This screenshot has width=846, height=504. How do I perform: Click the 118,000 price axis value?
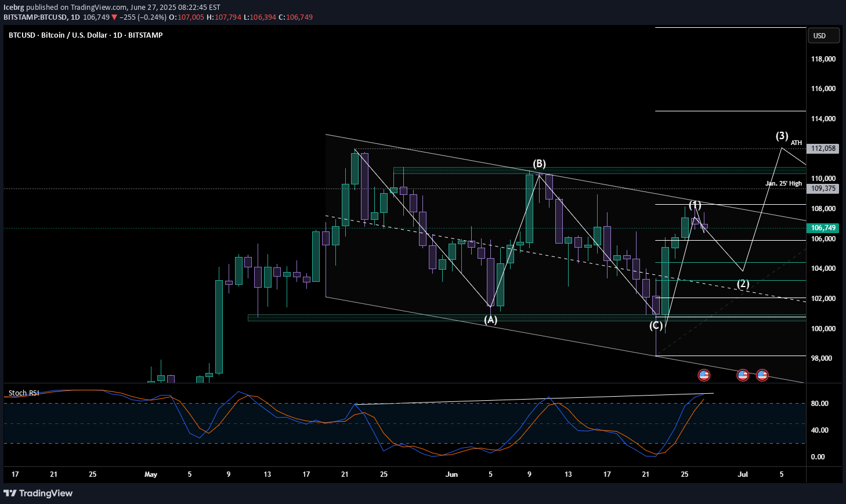[x=823, y=59]
